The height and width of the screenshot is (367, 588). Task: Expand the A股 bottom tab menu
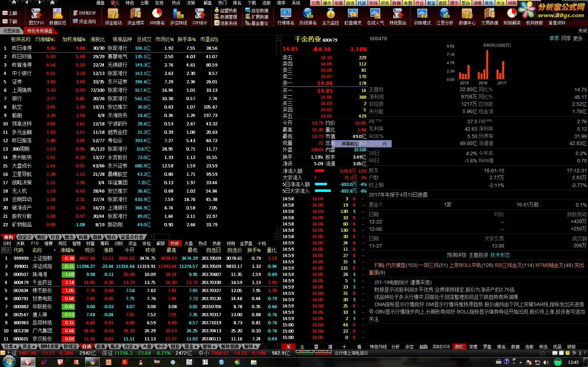coord(146,346)
